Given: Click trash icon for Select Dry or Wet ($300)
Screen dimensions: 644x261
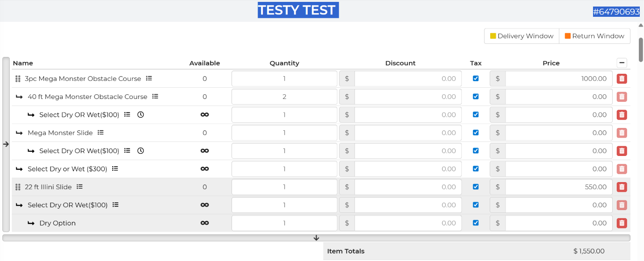Looking at the screenshot, I should [x=622, y=169].
